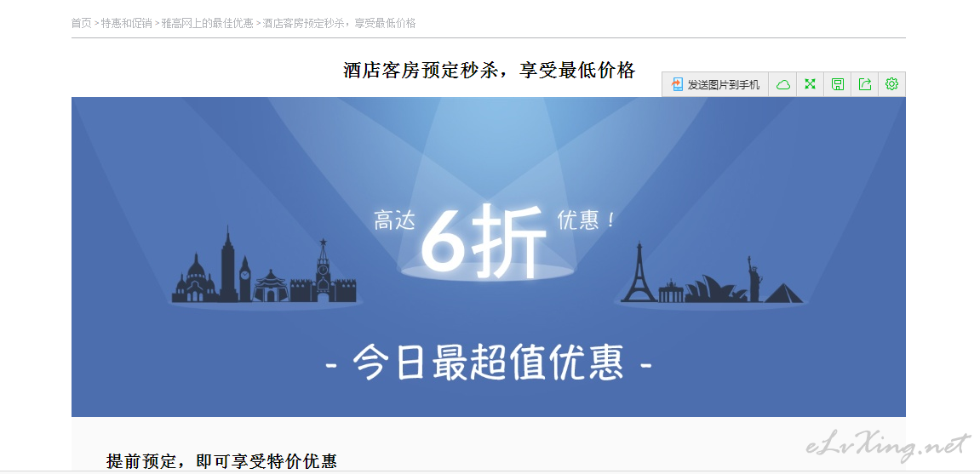This screenshot has height=474, width=980.
Task: Open the 特惠和促销 breadcrumb link
Action: click(x=126, y=23)
